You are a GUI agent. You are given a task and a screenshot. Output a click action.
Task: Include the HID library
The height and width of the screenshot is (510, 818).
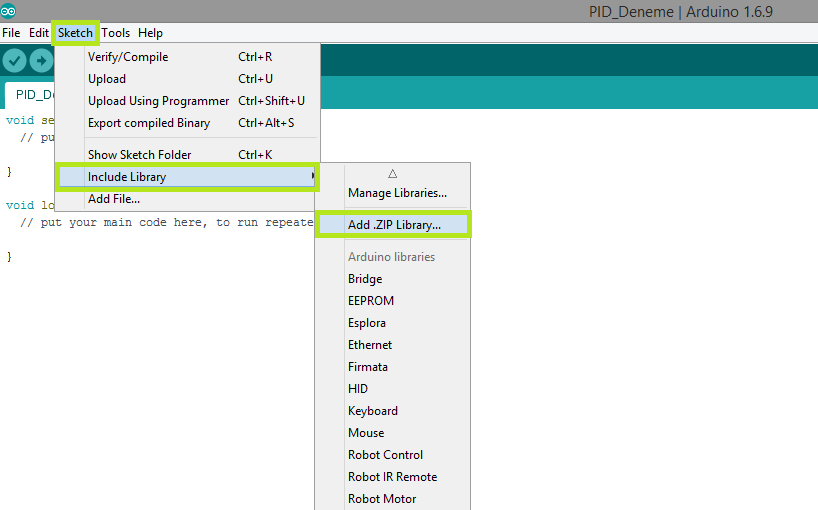[393, 388]
